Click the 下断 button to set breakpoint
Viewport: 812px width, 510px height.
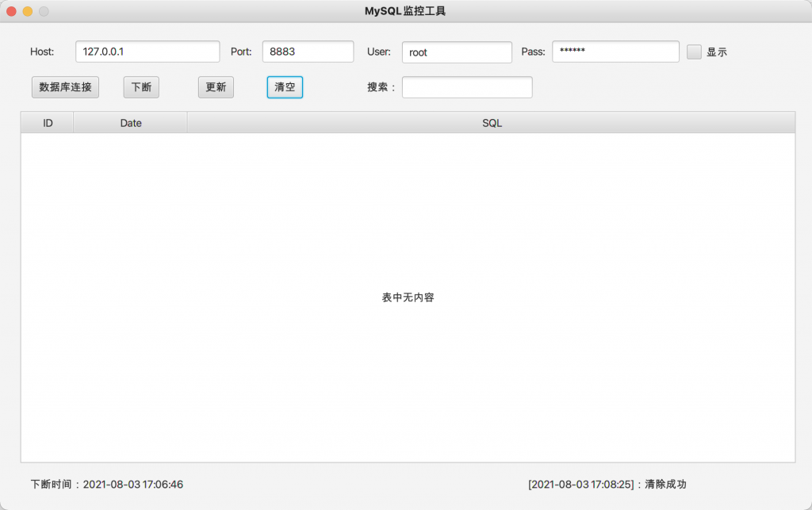[x=140, y=87]
